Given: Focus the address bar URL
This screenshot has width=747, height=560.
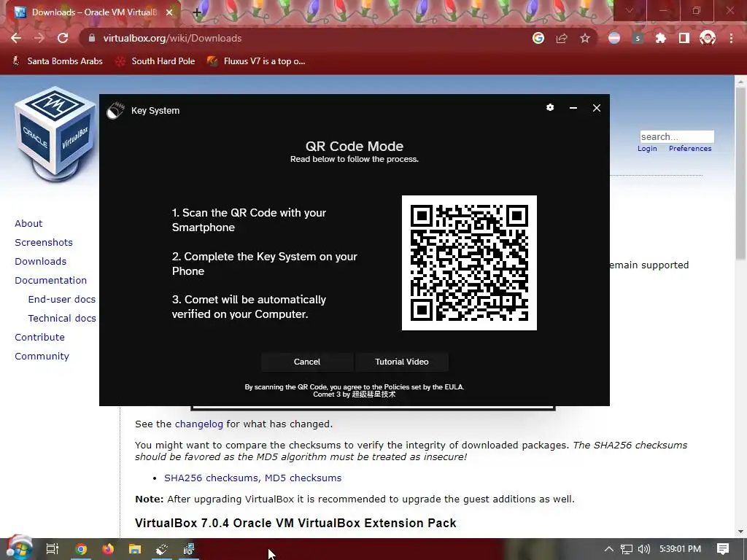Looking at the screenshot, I should [172, 38].
